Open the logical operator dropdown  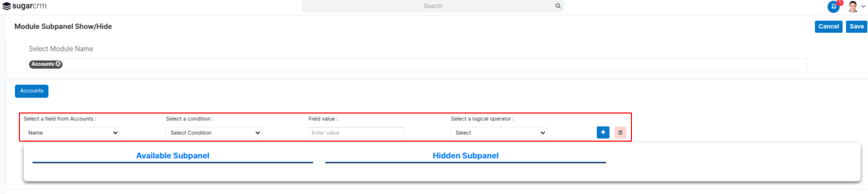tap(499, 133)
